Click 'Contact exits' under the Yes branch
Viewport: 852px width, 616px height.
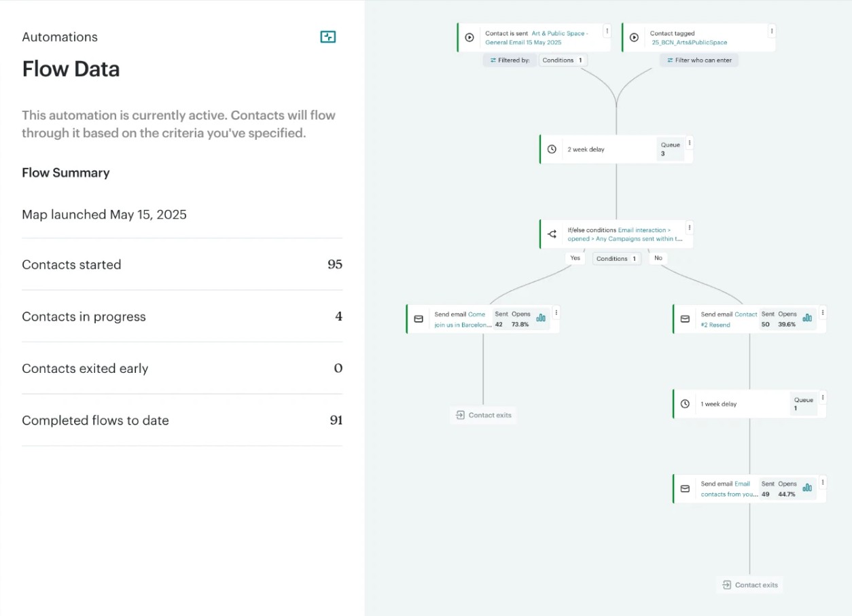coord(483,415)
